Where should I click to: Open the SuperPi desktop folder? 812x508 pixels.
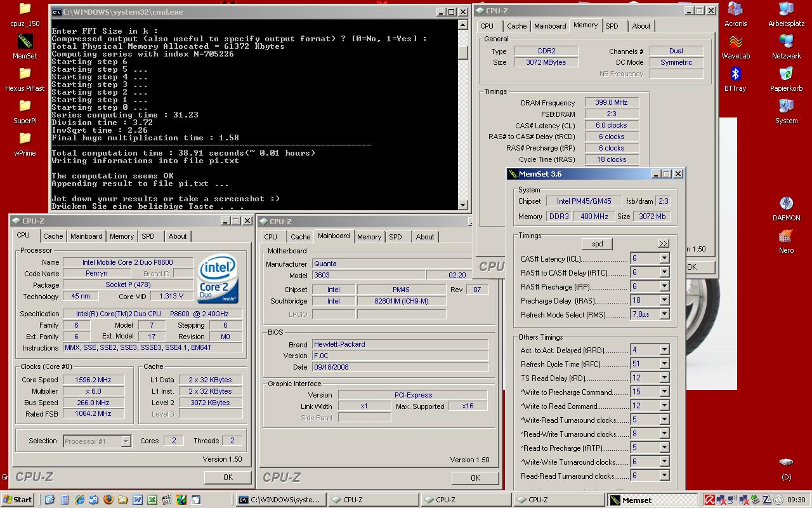click(25, 112)
